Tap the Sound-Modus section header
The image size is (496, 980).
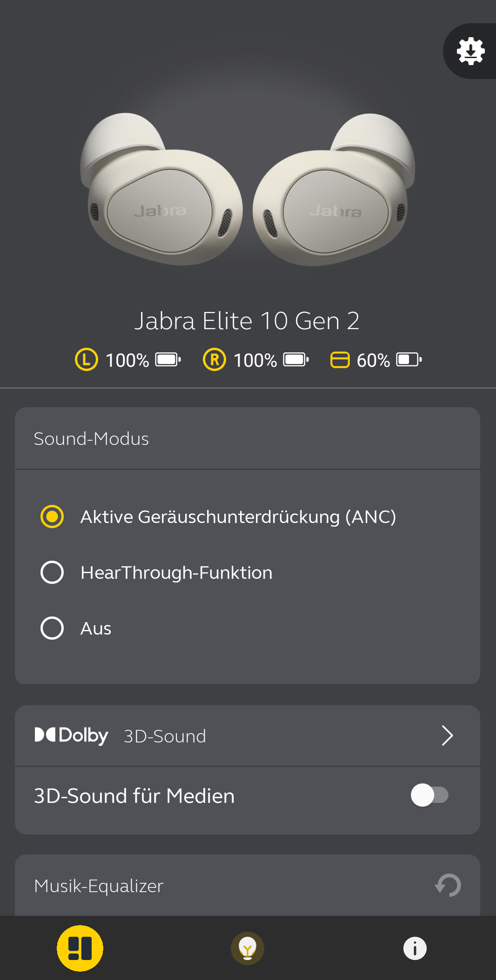91,439
